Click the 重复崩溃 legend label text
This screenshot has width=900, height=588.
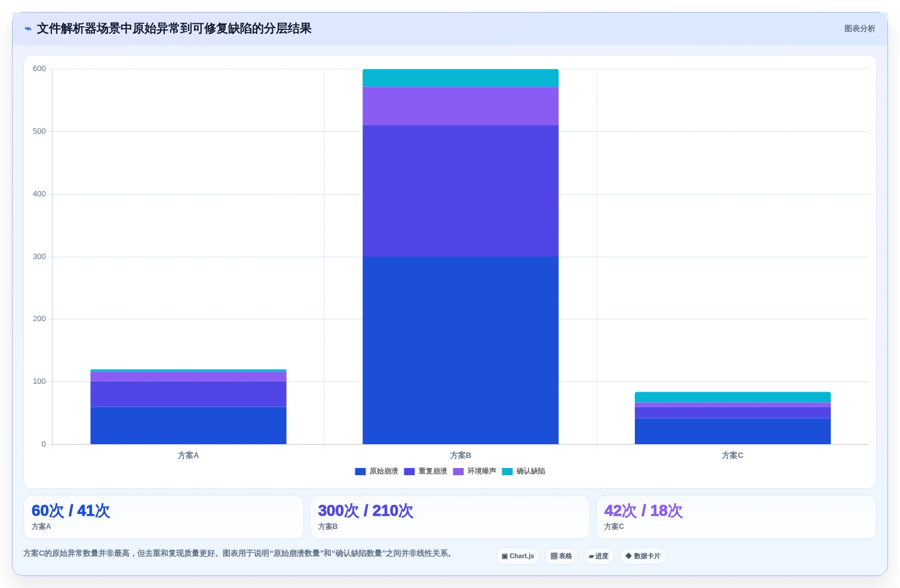(432, 472)
